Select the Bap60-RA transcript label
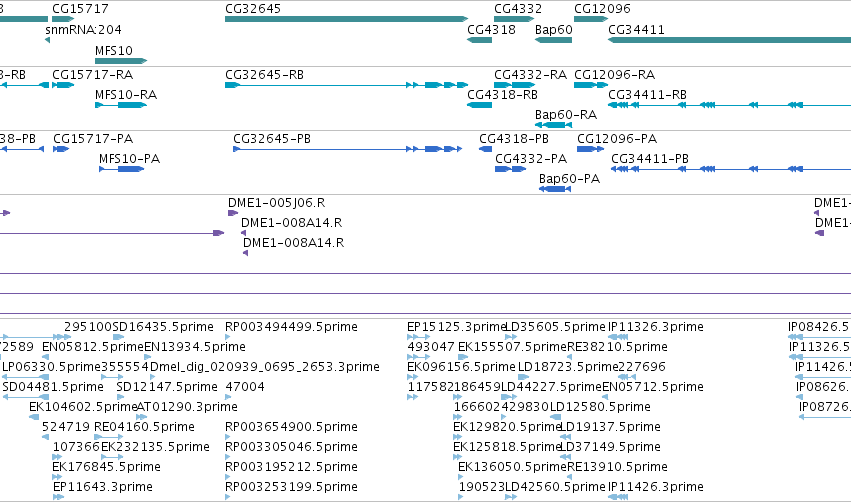851x502 pixels. [x=566, y=115]
